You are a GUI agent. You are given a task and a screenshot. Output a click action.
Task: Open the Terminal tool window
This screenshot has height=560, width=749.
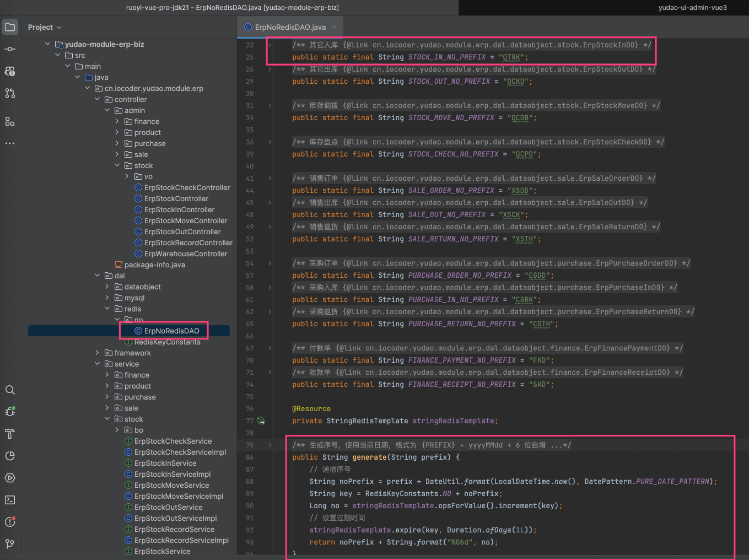click(10, 500)
